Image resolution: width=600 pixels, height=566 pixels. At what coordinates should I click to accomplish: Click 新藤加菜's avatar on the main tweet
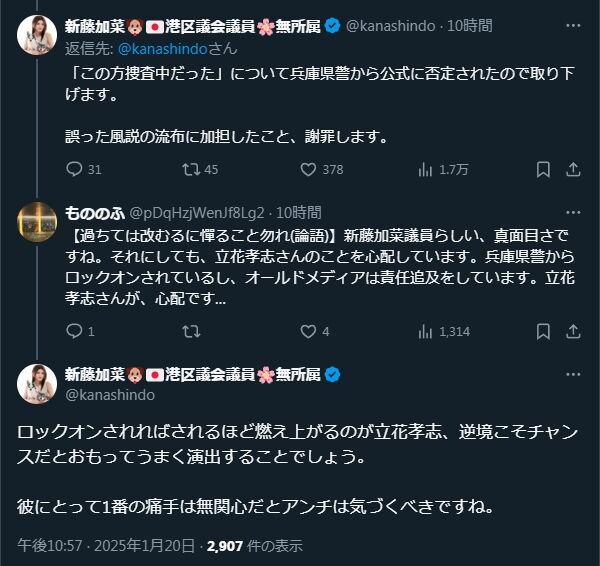pyautogui.click(x=37, y=385)
